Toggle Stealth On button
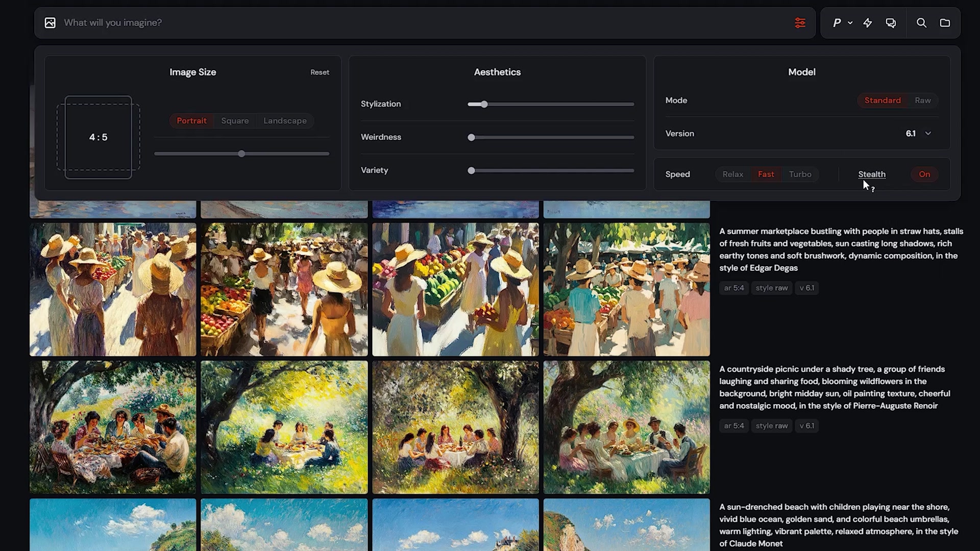980x551 pixels. pos(924,174)
